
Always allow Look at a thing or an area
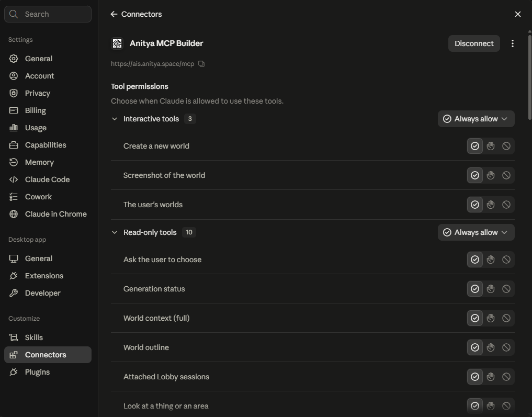475,406
